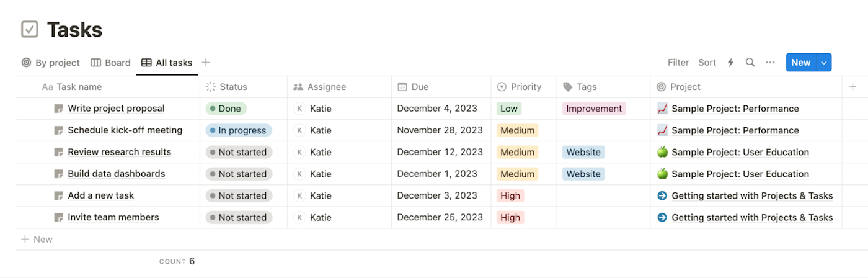Screen dimensions: 868x278
Task: Click the Tasks checkbox page icon
Action: click(x=30, y=30)
